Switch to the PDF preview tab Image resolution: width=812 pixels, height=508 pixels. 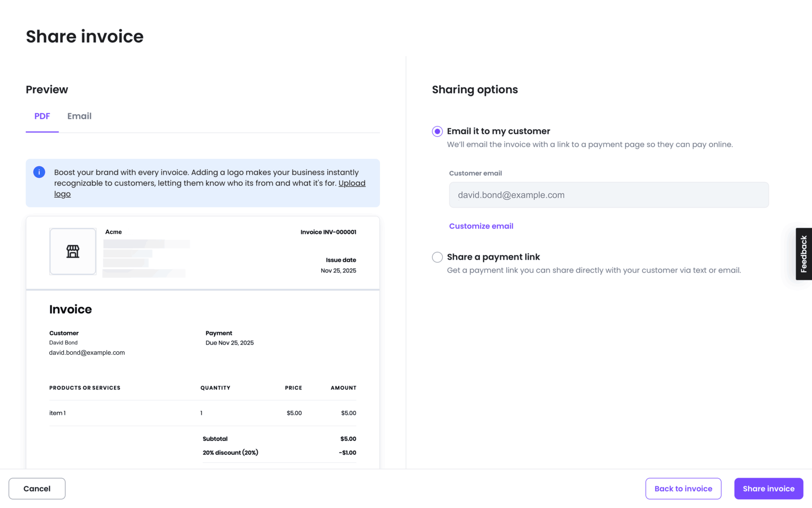click(x=42, y=116)
